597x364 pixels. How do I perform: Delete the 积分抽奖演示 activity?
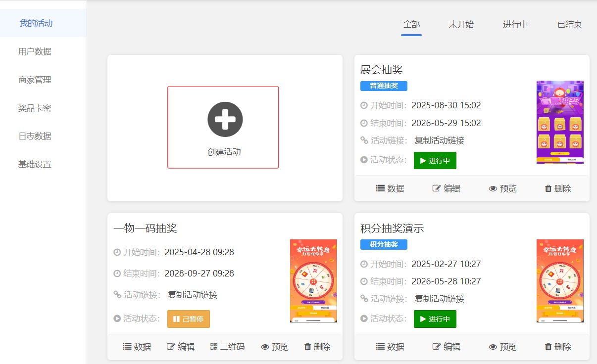pyautogui.click(x=558, y=347)
